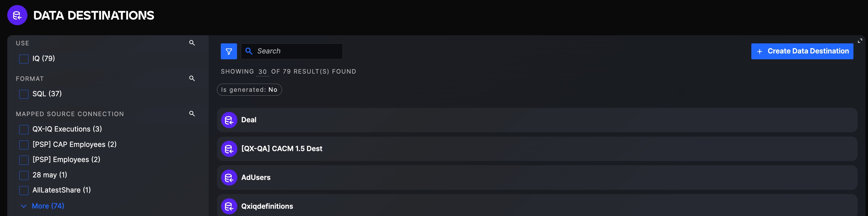
Task: Click the search icon beside USE
Action: point(192,43)
